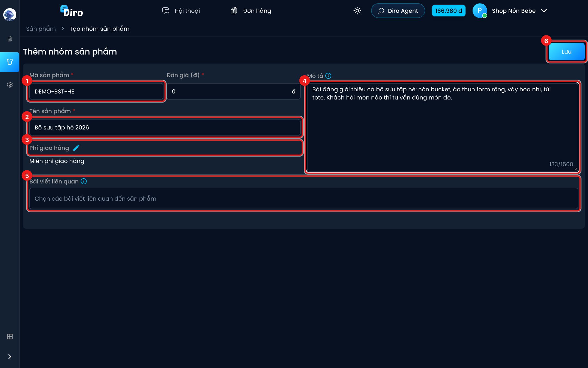This screenshot has width=588, height=368.
Task: Save the product group with Lưu
Action: pyautogui.click(x=566, y=52)
